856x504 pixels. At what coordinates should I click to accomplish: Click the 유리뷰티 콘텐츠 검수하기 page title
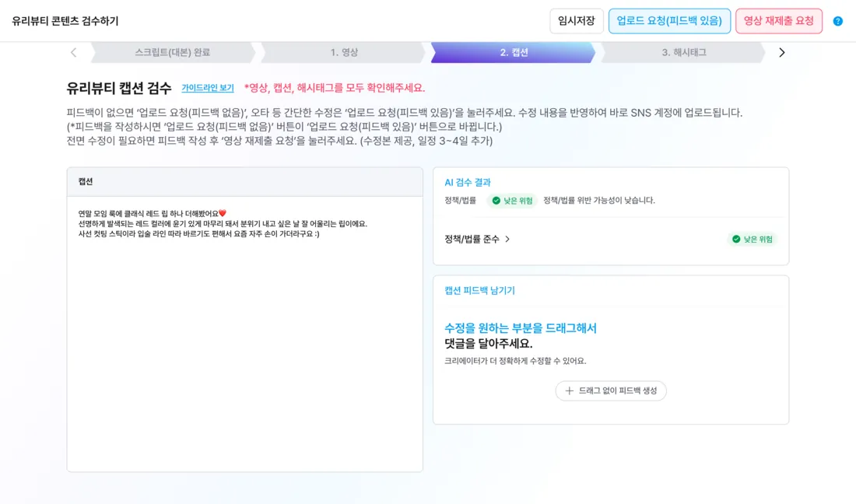point(65,21)
